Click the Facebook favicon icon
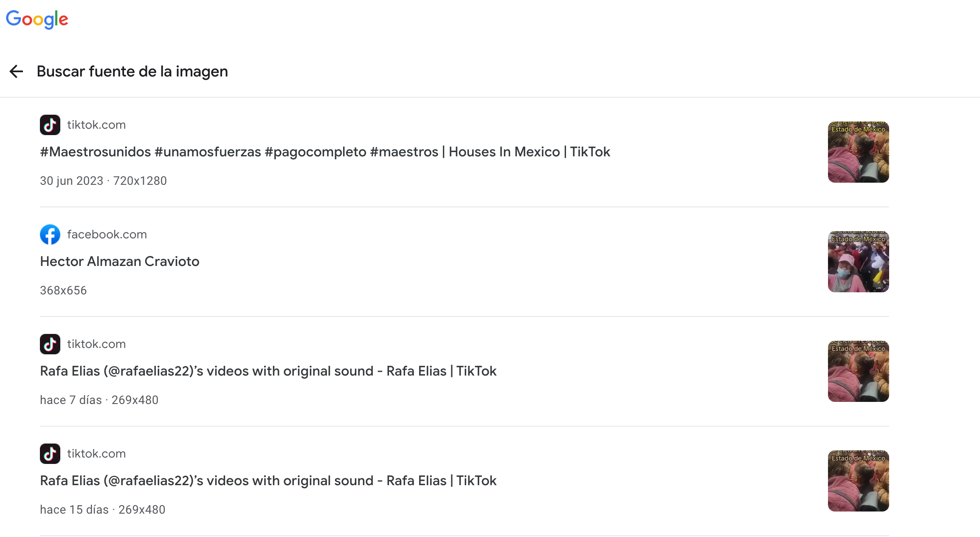 coord(50,235)
